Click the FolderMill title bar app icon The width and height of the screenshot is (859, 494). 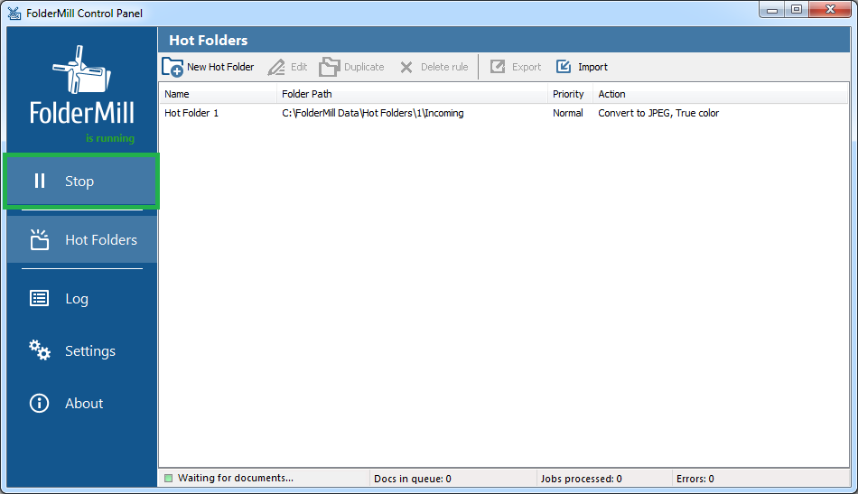coord(15,11)
